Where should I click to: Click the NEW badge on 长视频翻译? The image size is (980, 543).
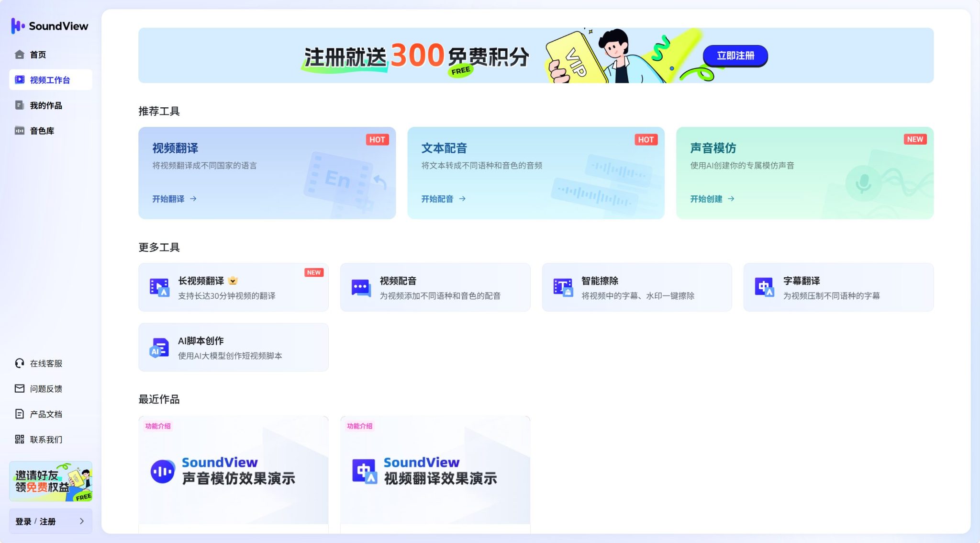(x=314, y=272)
